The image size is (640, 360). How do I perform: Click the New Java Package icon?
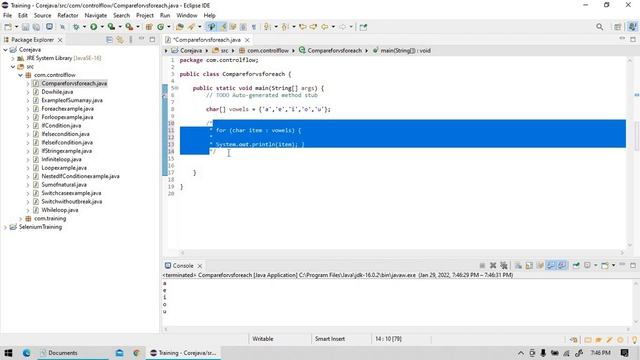click(149, 27)
